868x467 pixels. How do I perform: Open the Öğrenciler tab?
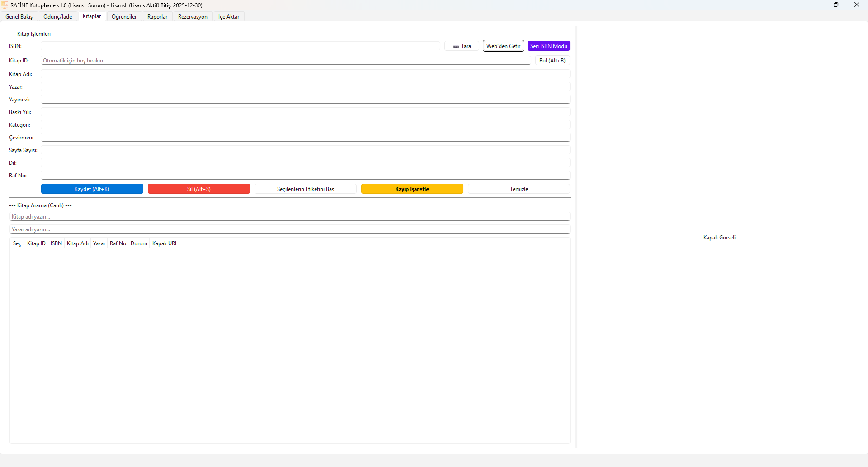pyautogui.click(x=124, y=17)
